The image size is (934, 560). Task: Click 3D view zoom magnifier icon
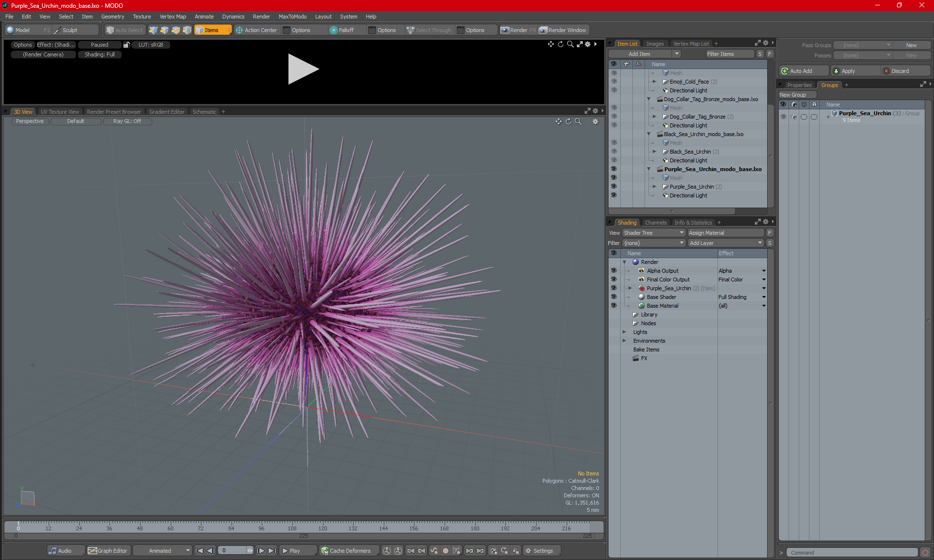(578, 122)
